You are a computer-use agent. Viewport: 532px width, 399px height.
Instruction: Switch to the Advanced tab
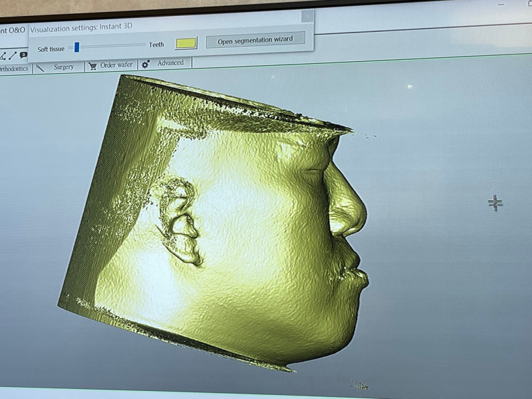pos(164,63)
